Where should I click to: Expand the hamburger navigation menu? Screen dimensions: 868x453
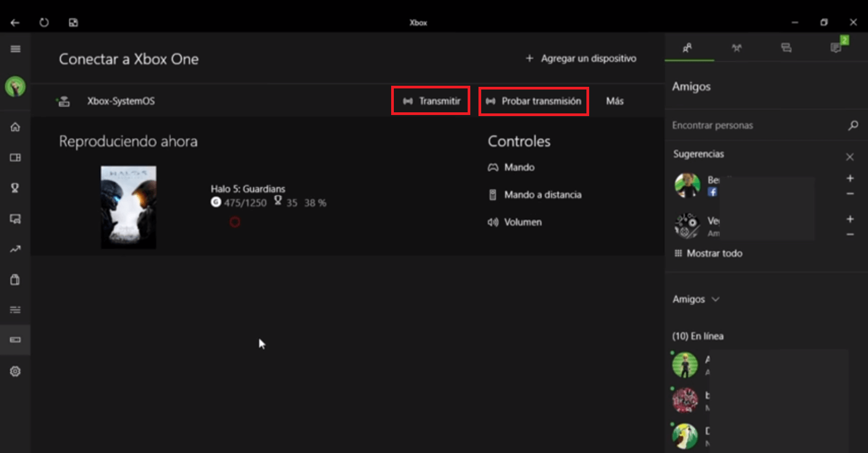[x=15, y=49]
